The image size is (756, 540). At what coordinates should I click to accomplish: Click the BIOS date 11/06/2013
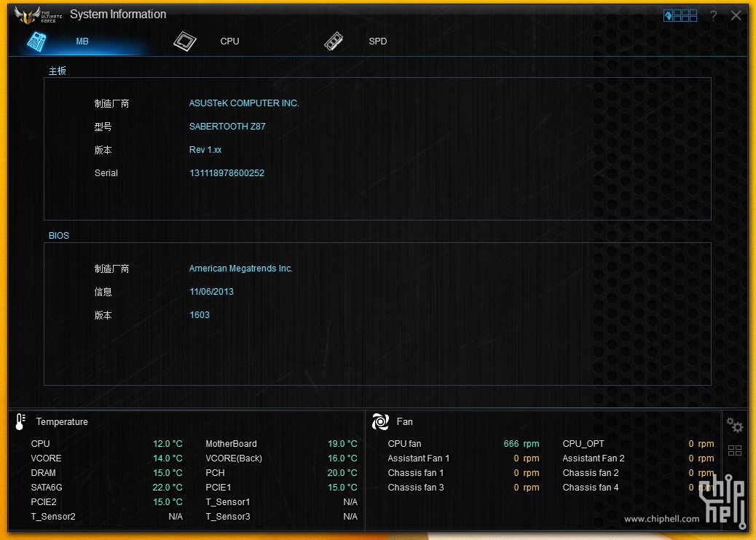(x=211, y=291)
